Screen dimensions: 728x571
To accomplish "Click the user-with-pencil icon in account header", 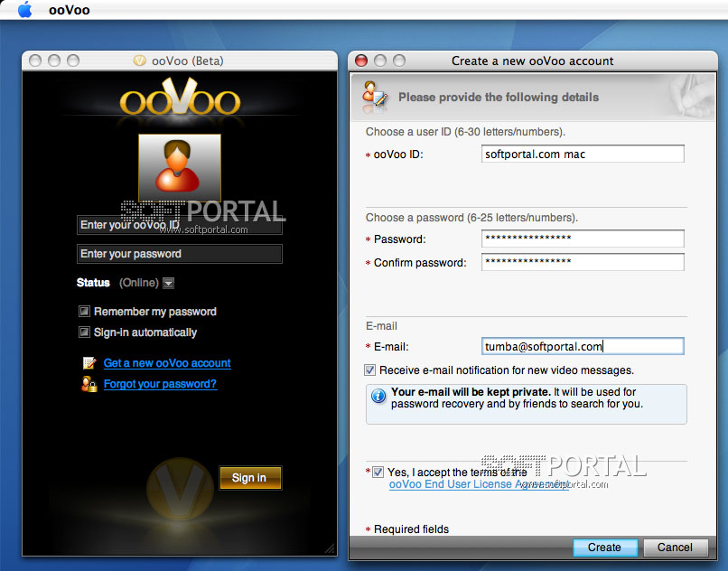I will click(374, 95).
